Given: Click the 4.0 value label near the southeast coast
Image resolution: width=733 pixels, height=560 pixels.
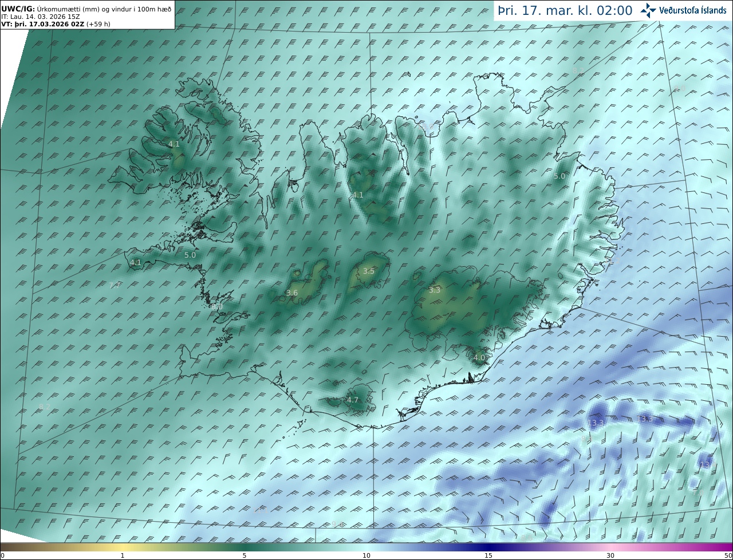Looking at the screenshot, I should [479, 358].
